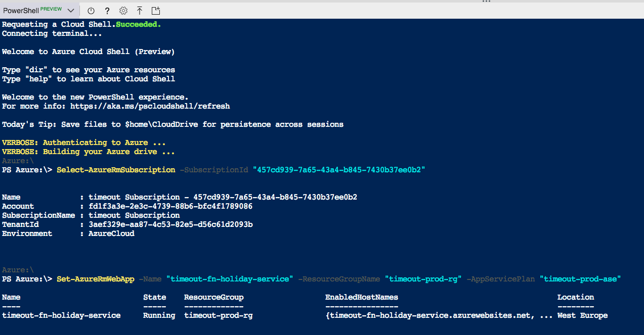Screen dimensions: 644x335
Task: Click the Running state value
Action: click(x=159, y=315)
